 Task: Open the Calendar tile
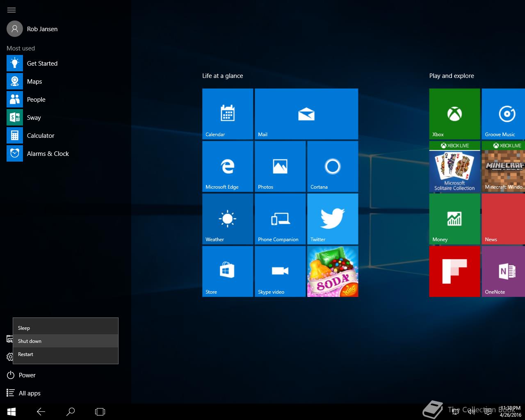(x=228, y=114)
